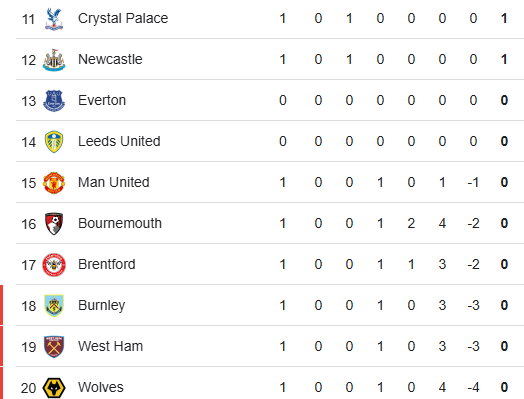Click the Brentford club crest
Image resolution: width=524 pixels, height=399 pixels.
(54, 265)
